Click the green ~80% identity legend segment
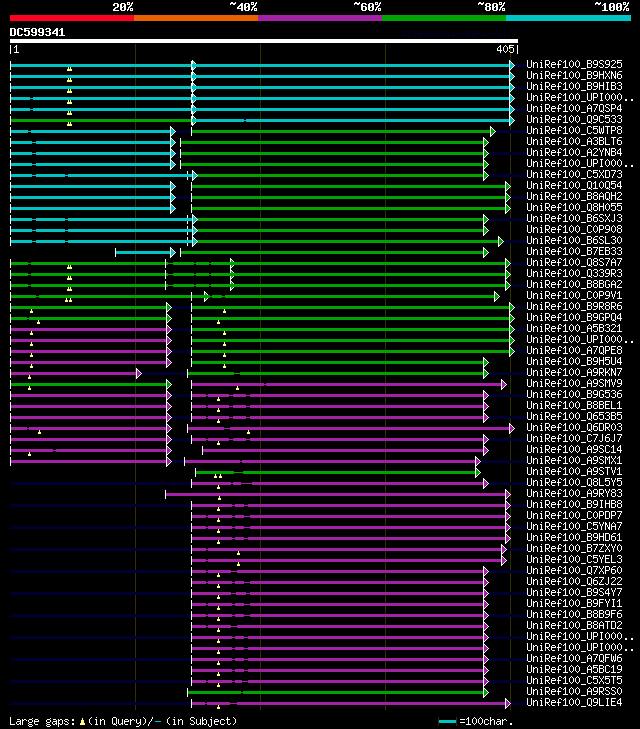Viewport: 640px width, 729px height. (444, 18)
